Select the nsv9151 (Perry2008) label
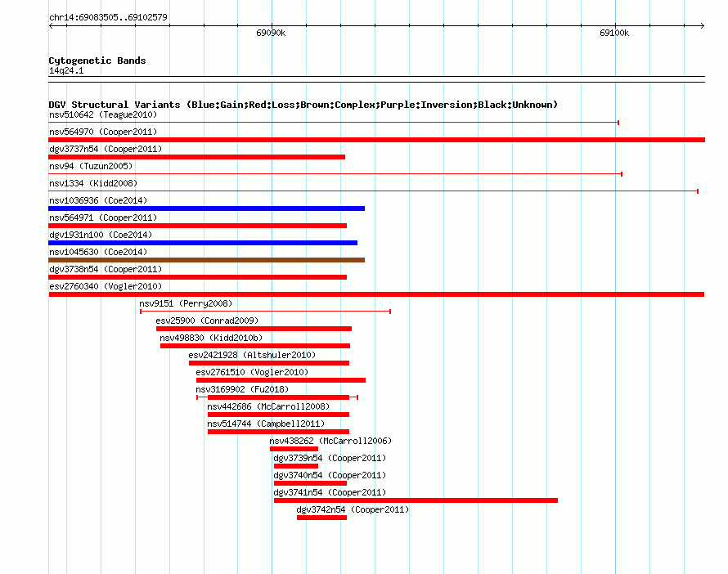 click(x=186, y=303)
